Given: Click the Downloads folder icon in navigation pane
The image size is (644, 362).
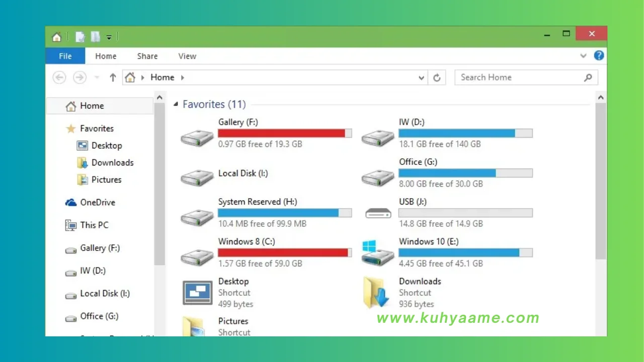Looking at the screenshot, I should click(82, 163).
